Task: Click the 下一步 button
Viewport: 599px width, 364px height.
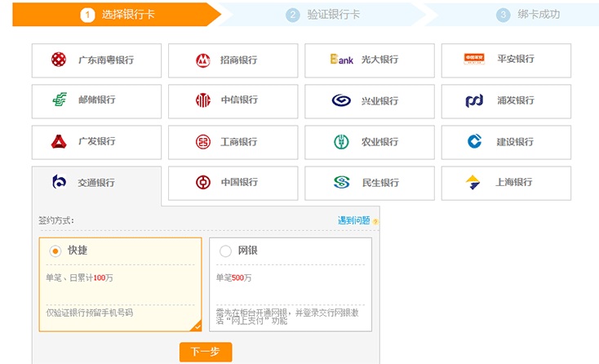Action: (206, 352)
